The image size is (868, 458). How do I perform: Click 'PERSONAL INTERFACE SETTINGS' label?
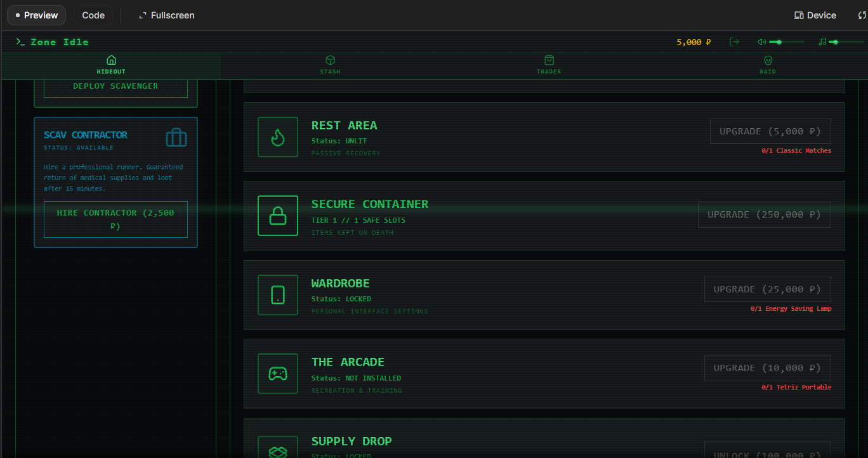[369, 311]
